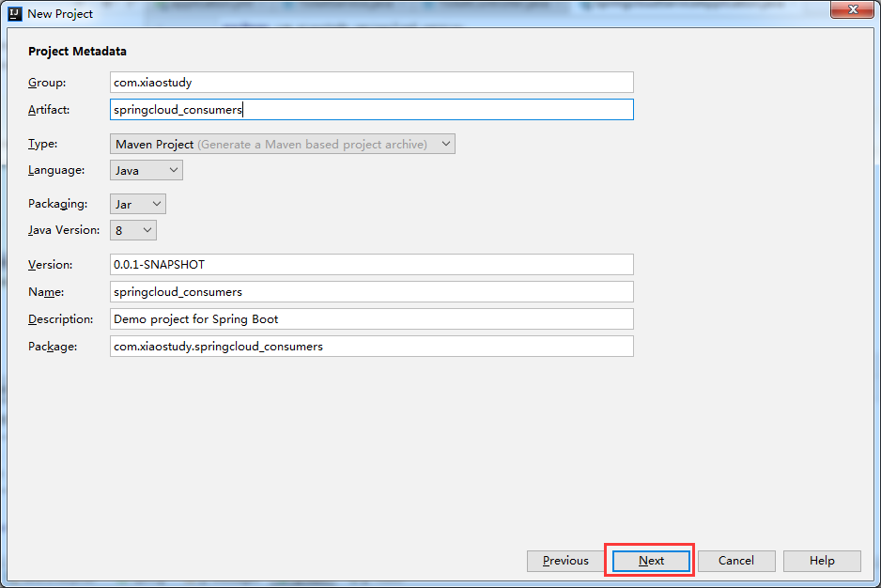Image resolution: width=881 pixels, height=588 pixels.
Task: Click the Group label
Action: (x=47, y=83)
